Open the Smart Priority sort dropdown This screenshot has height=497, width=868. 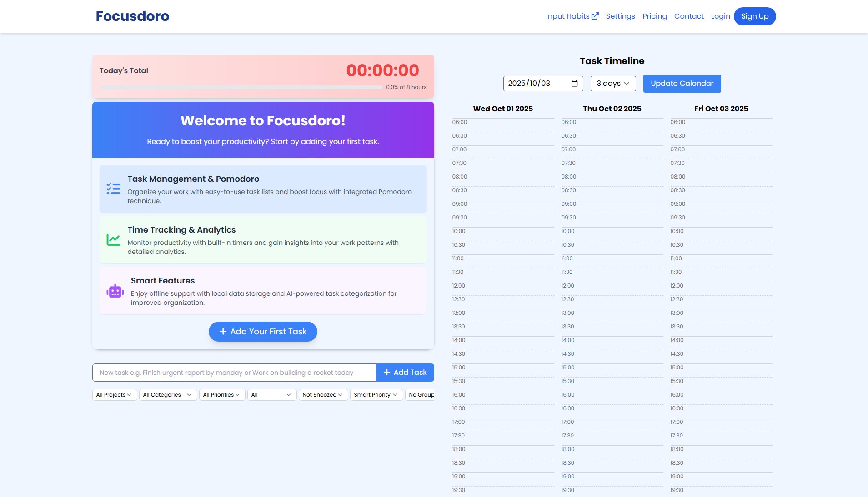click(x=376, y=395)
